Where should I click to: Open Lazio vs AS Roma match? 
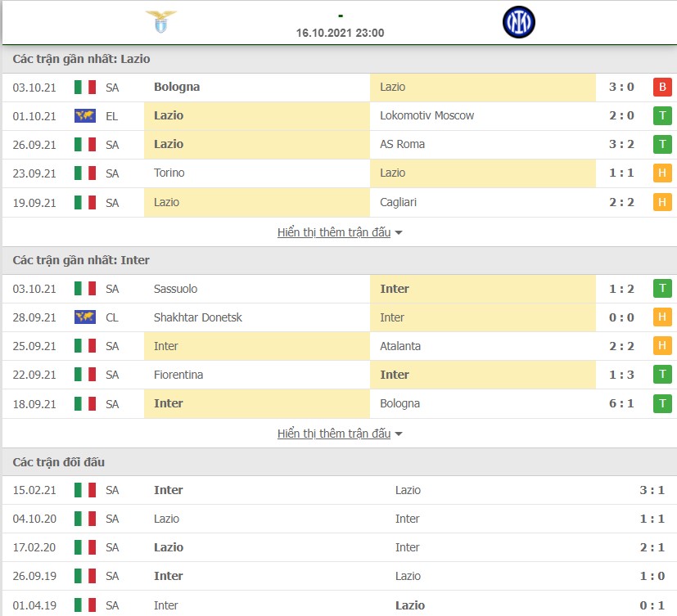[x=340, y=145]
